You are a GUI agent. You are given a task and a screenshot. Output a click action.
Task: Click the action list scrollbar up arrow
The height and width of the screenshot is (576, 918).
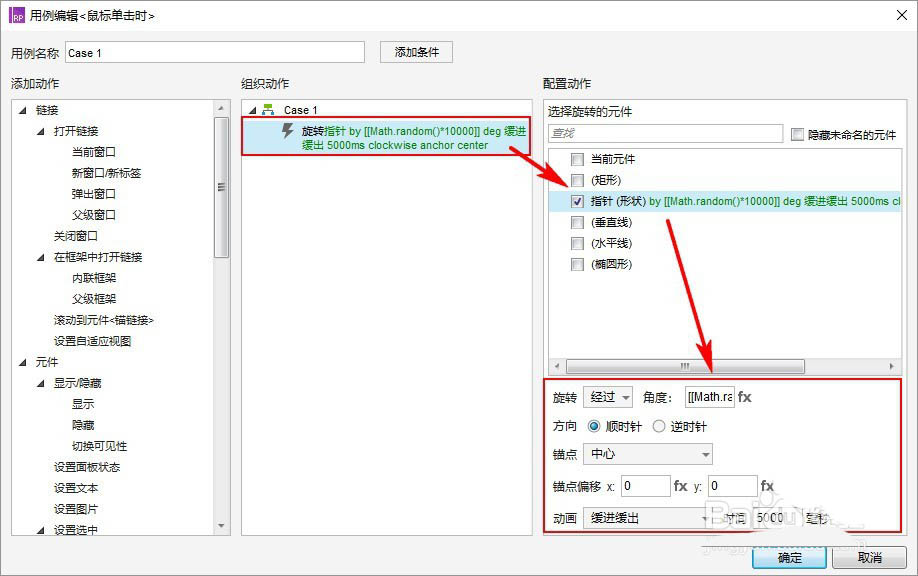click(221, 108)
